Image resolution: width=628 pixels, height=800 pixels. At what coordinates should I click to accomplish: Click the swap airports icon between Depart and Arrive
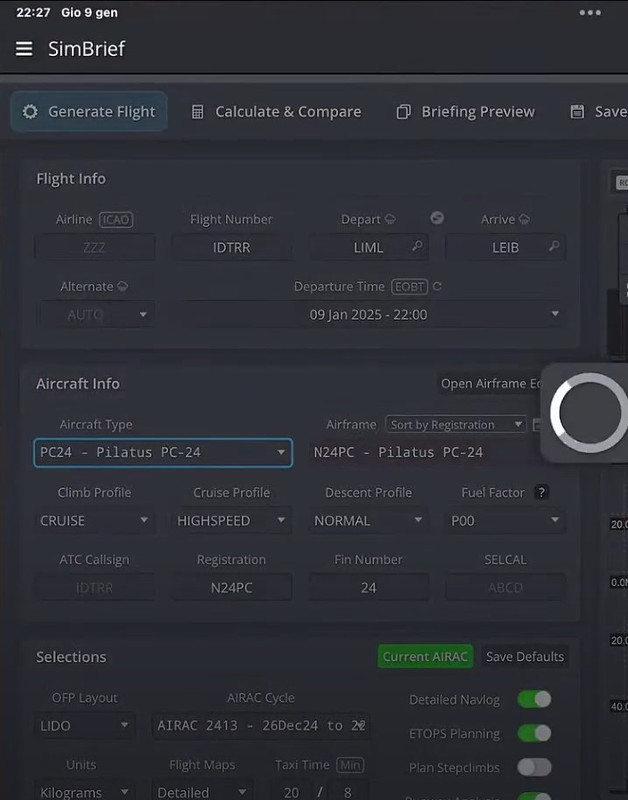tap(437, 218)
